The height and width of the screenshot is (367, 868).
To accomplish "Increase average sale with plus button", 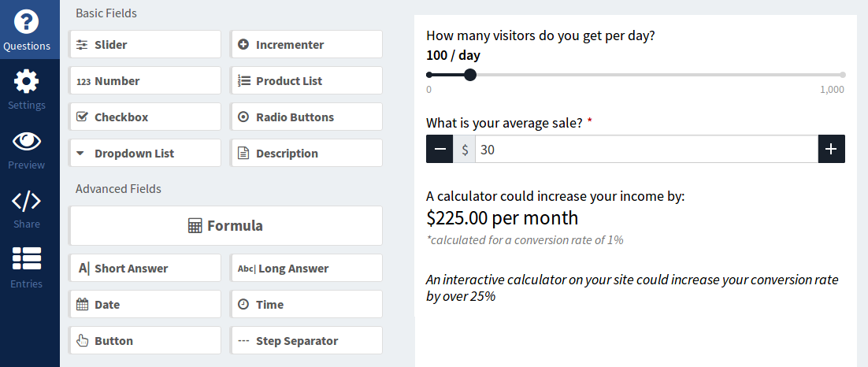I will (x=831, y=150).
